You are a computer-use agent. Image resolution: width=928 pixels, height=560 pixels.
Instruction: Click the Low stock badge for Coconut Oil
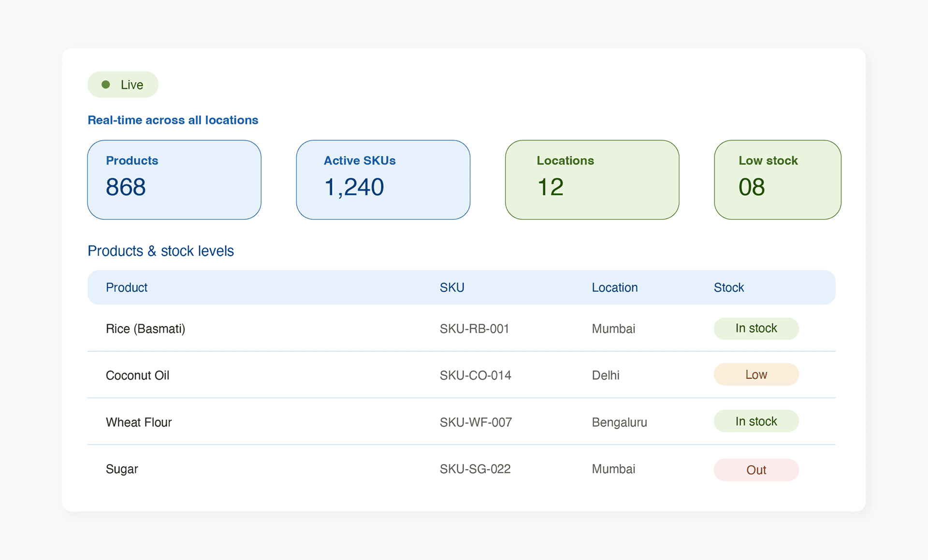(x=756, y=374)
